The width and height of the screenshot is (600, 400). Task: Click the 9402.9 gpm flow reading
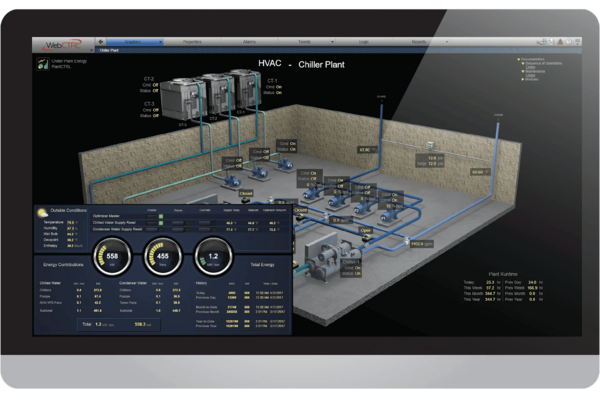[x=422, y=244]
